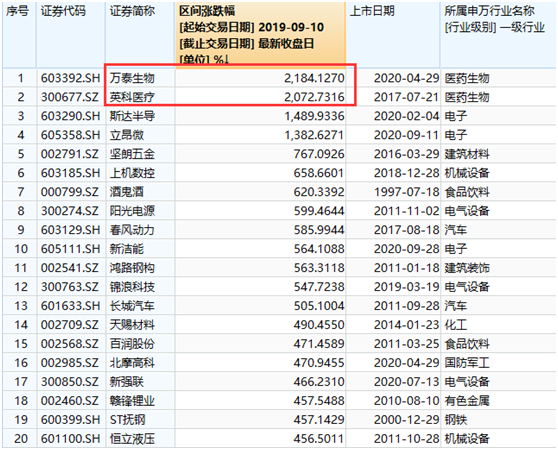The height and width of the screenshot is (450, 558).
Task: Select the 万泰生物 name cell
Action: [132, 78]
